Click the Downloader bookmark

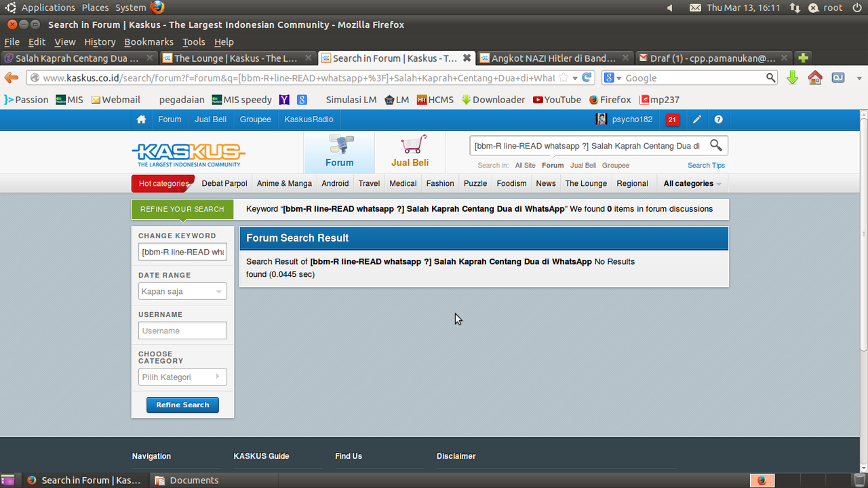coord(493,99)
